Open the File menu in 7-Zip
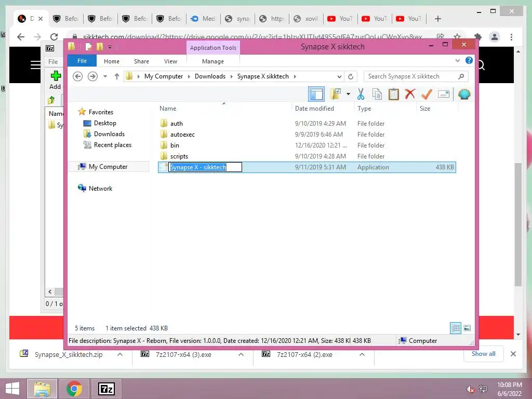The height and width of the screenshot is (399, 532). pos(53,62)
